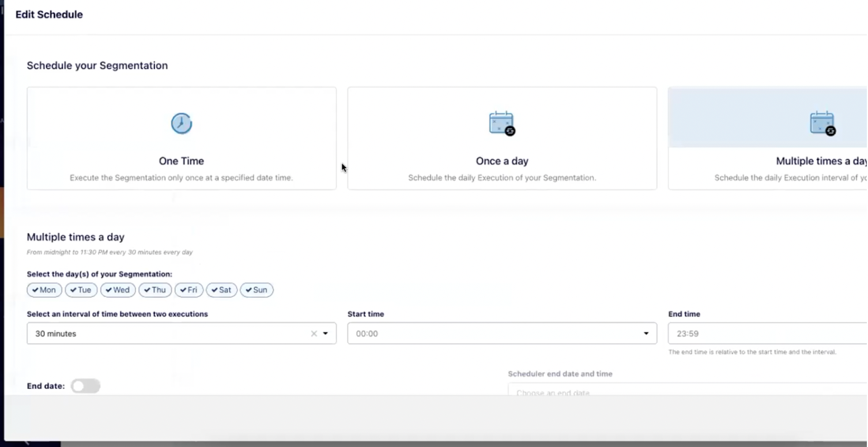Image resolution: width=868 pixels, height=447 pixels.
Task: Click the End time label
Action: coord(684,315)
